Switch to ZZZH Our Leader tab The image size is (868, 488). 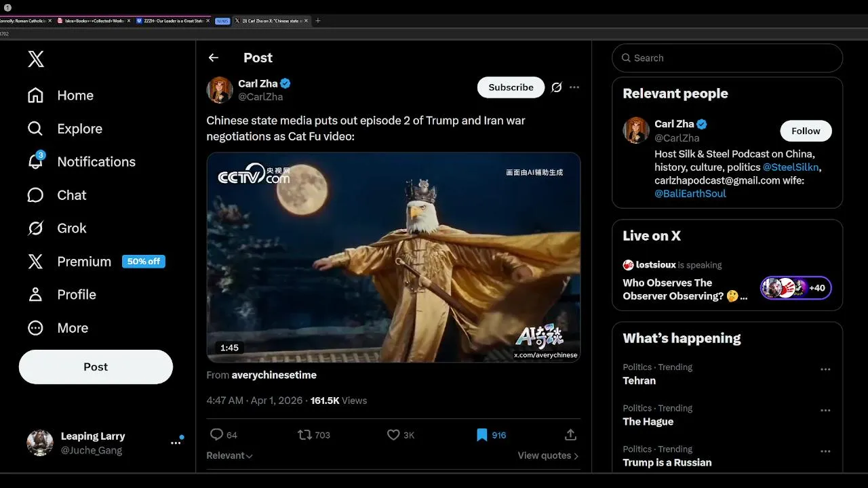pyautogui.click(x=173, y=21)
